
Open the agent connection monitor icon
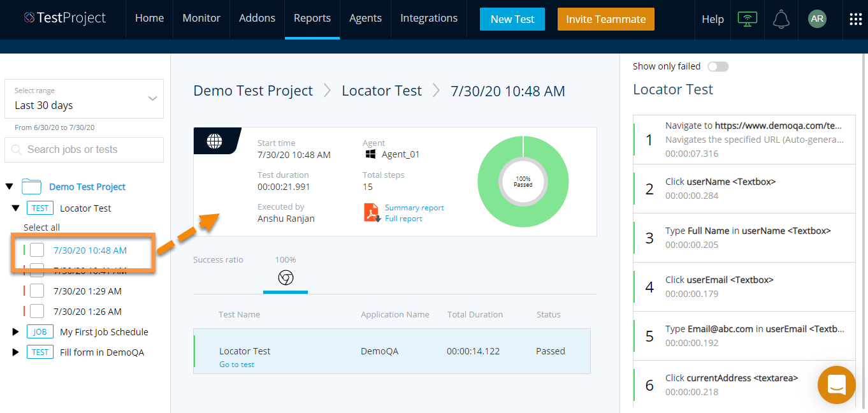click(747, 19)
